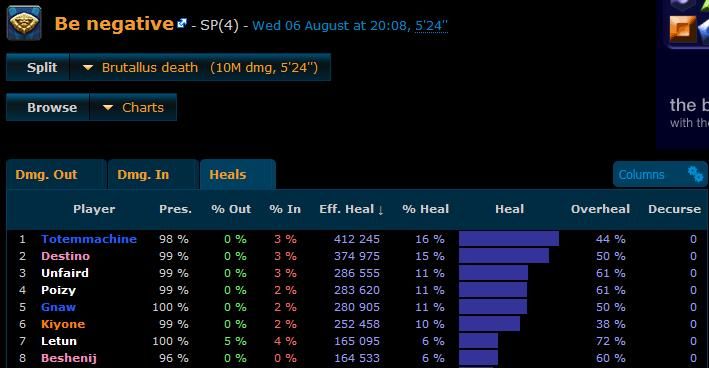709x370 pixels.
Task: Open the external link icon beside Be negative
Action: [182, 23]
